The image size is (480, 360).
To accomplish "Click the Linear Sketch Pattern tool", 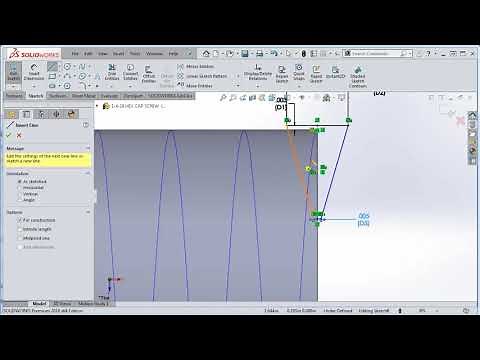I will point(202,76).
